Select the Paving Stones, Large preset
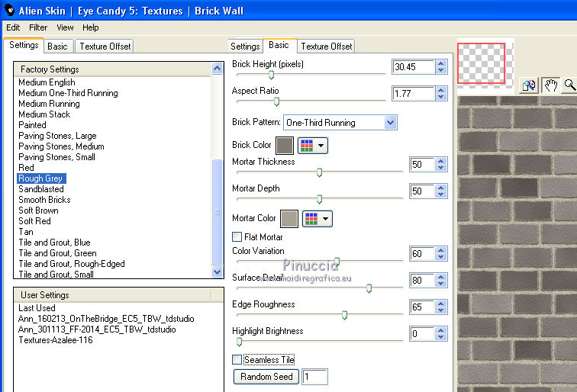 click(x=57, y=135)
